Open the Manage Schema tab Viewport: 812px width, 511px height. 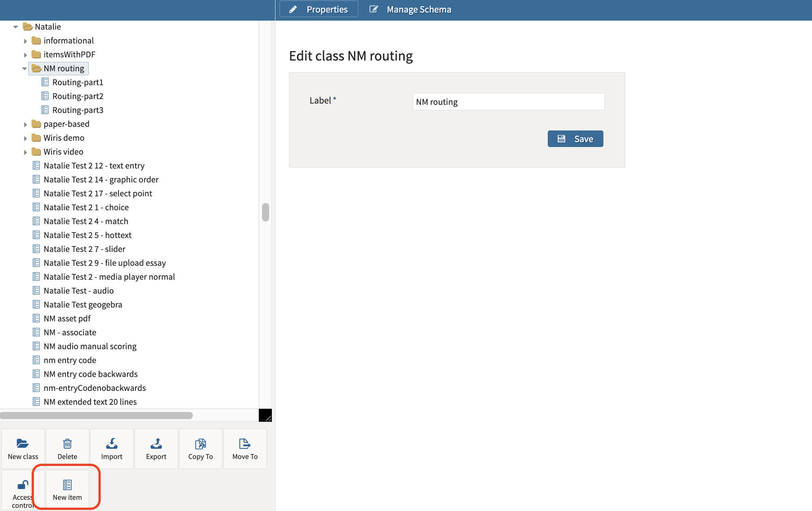pos(410,9)
